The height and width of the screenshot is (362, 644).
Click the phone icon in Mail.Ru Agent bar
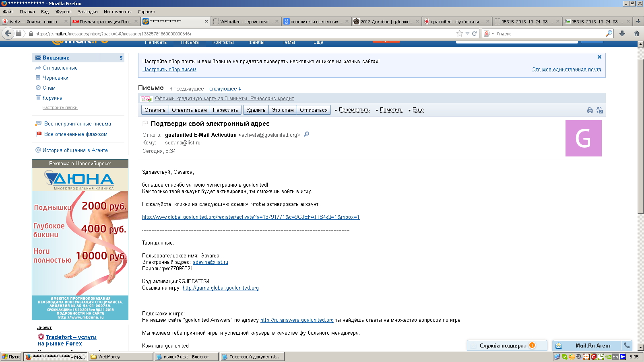[x=627, y=345]
